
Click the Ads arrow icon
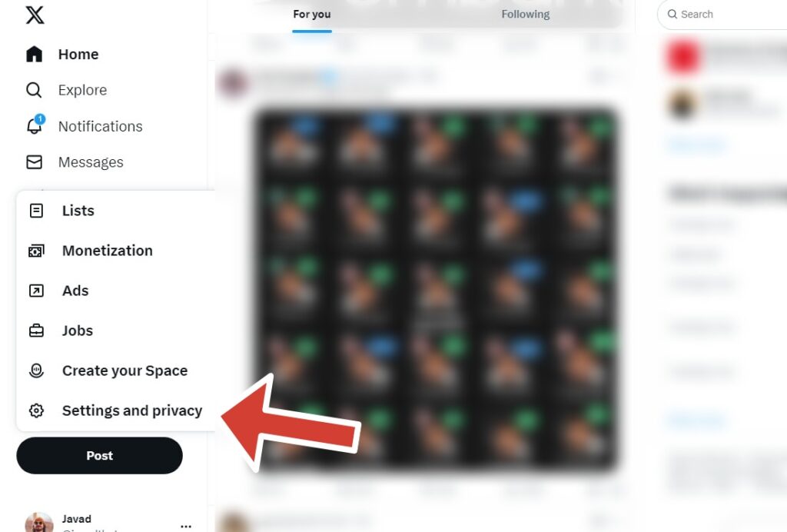click(x=36, y=291)
